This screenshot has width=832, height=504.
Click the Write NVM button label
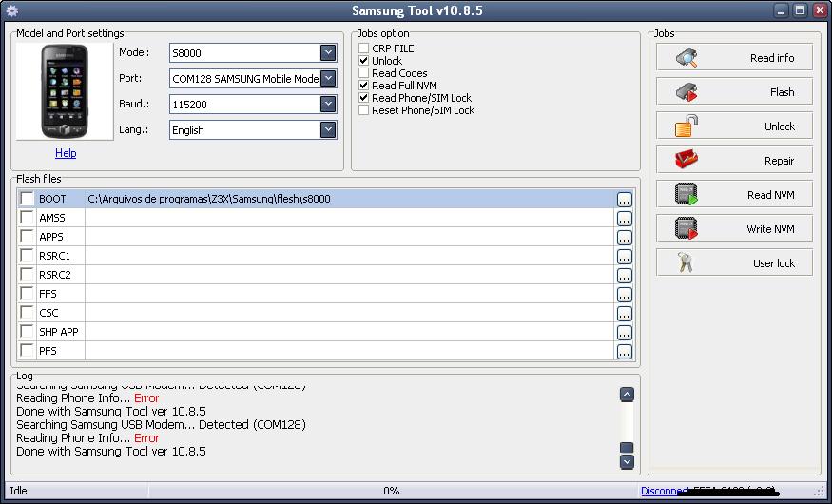coord(770,229)
